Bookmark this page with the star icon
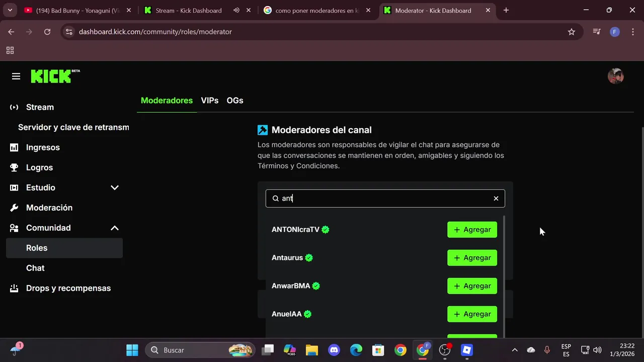 point(572,32)
